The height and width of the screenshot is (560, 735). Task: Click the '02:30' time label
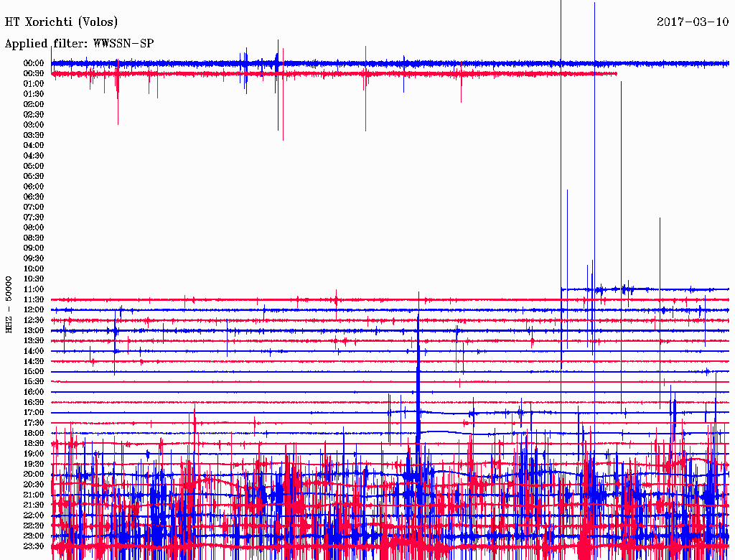tap(34, 114)
